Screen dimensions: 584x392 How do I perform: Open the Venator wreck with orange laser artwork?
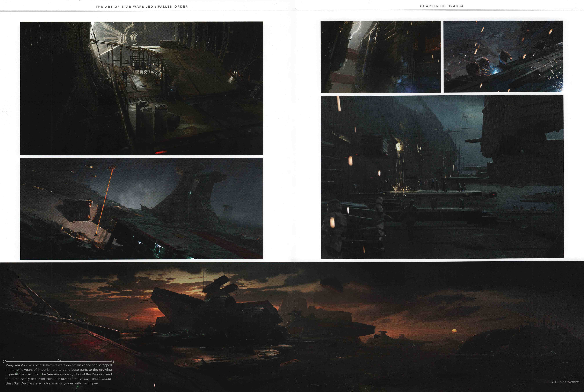tap(141, 208)
